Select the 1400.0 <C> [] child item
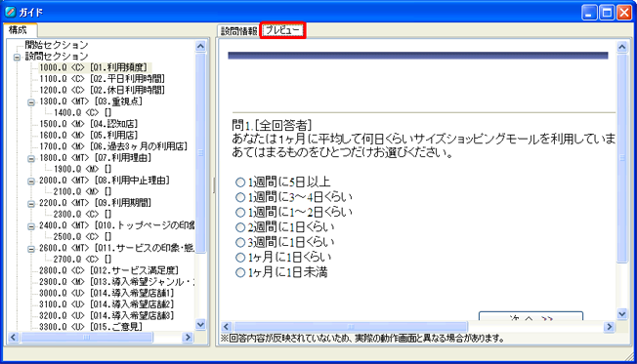The image size is (637, 364). click(82, 112)
